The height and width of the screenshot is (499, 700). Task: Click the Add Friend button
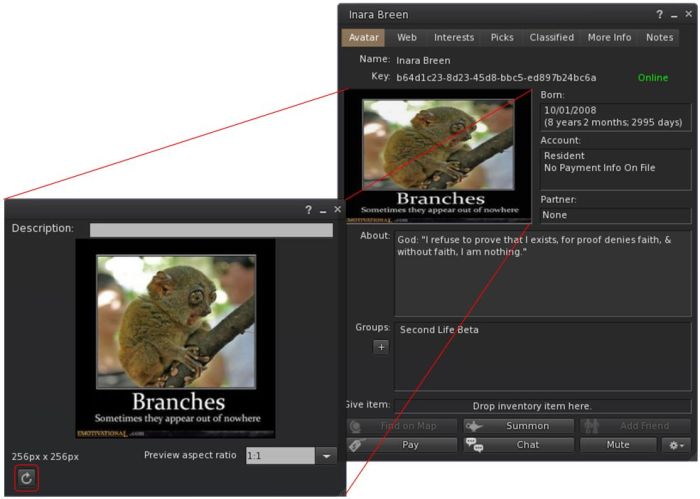[x=635, y=426]
